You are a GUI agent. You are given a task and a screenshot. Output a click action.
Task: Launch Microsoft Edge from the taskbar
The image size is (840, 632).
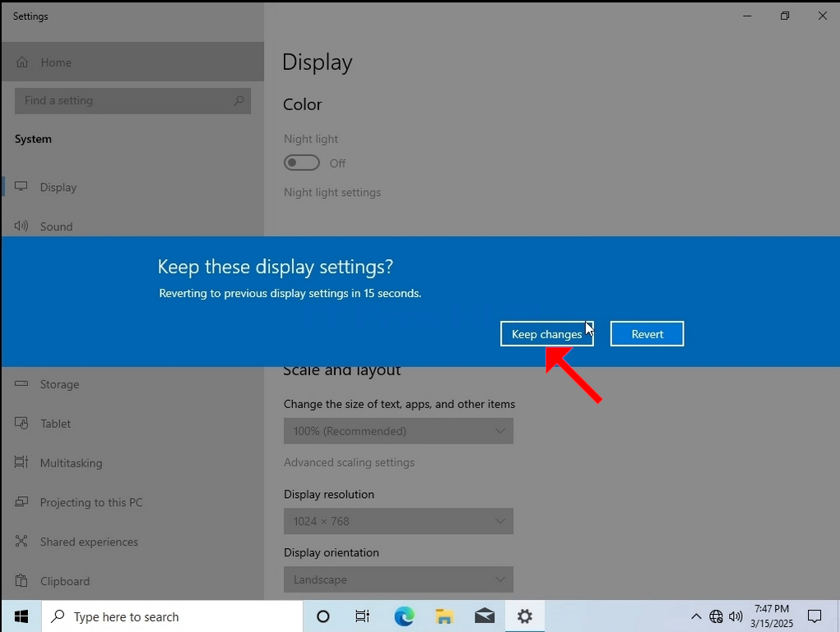(404, 616)
